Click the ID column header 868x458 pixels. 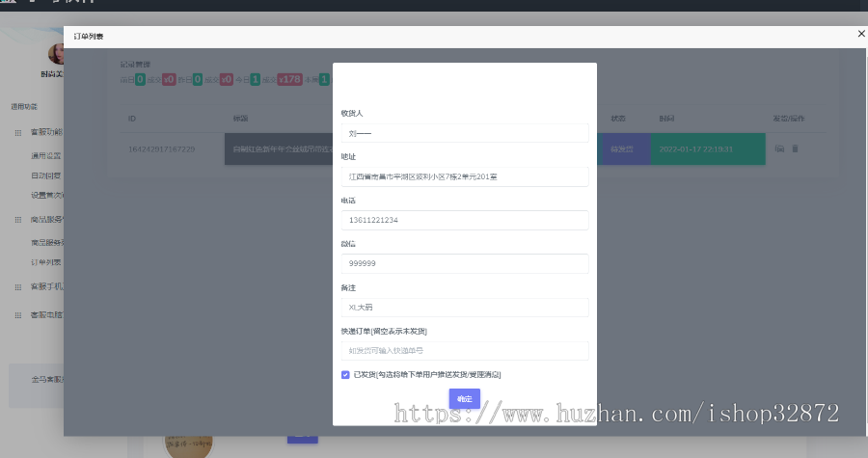(x=132, y=119)
